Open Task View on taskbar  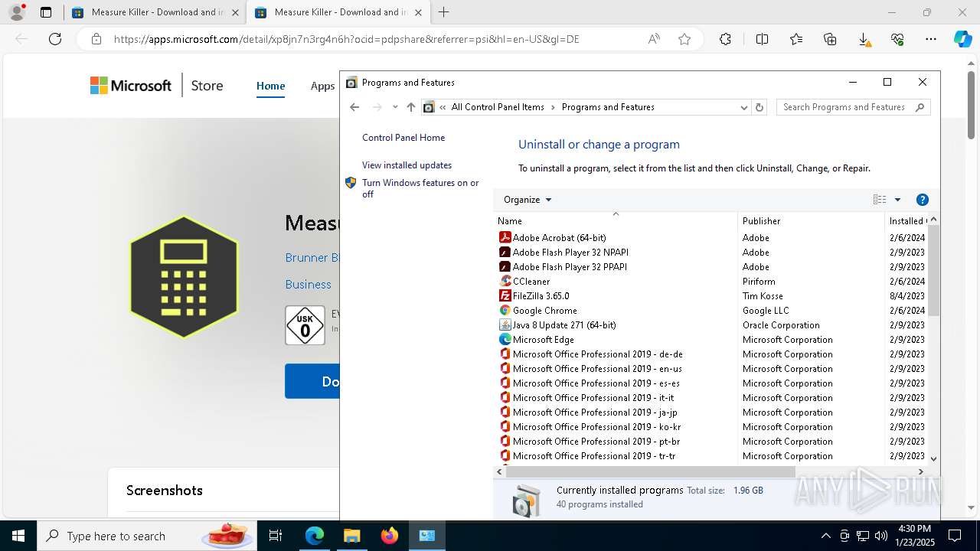click(x=276, y=536)
